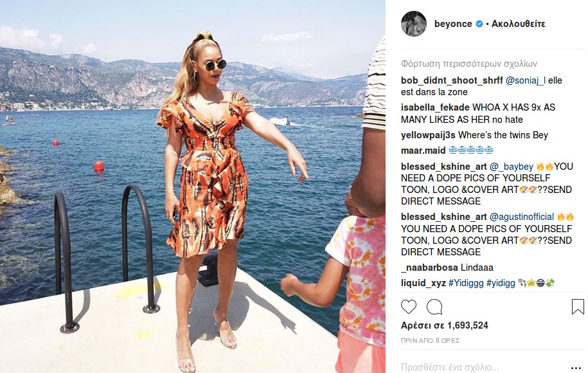The image size is (588, 373).
Task: Click the @agustinofficial mention
Action: coord(521,217)
